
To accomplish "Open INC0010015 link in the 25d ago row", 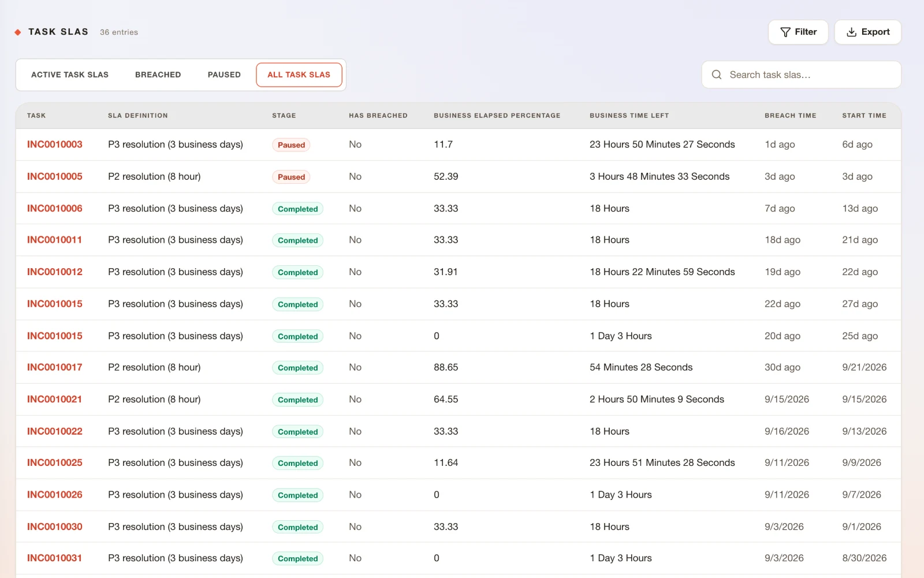I will (x=55, y=336).
